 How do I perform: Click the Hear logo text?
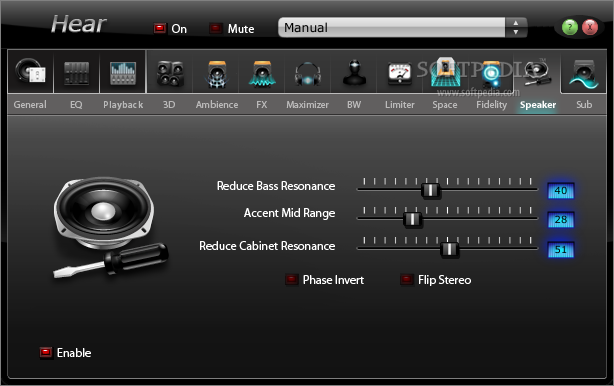click(x=79, y=24)
